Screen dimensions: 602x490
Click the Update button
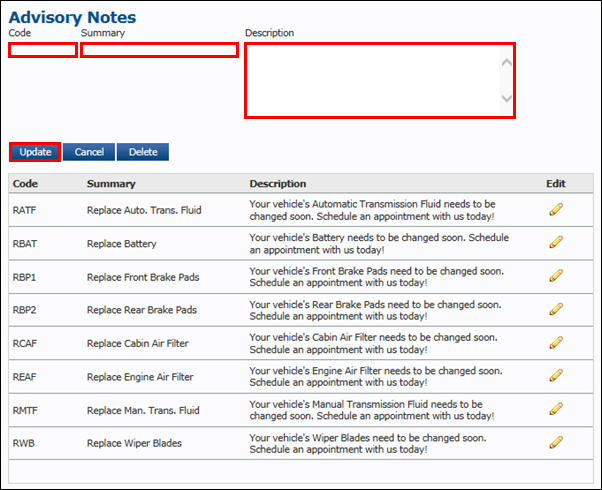coord(35,152)
